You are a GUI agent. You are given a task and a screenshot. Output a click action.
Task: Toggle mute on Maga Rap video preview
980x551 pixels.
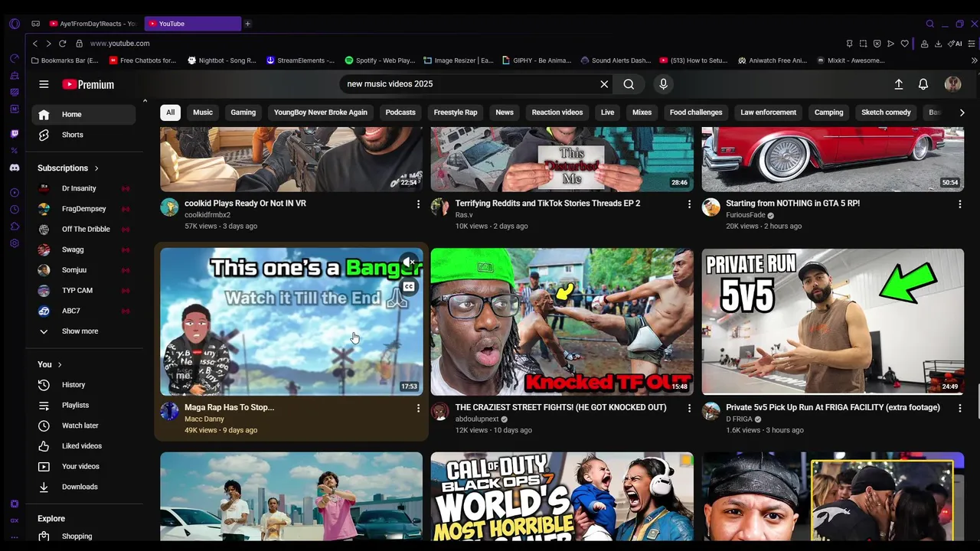coord(410,262)
